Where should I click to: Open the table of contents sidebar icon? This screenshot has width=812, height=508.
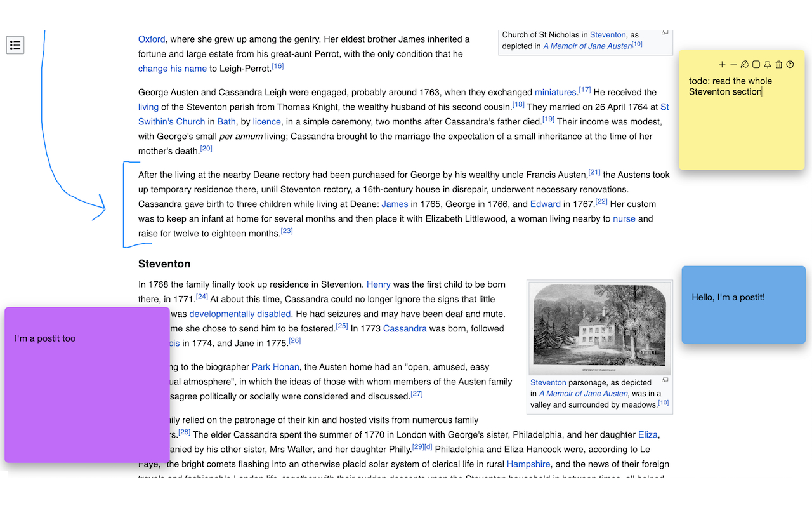pyautogui.click(x=15, y=45)
